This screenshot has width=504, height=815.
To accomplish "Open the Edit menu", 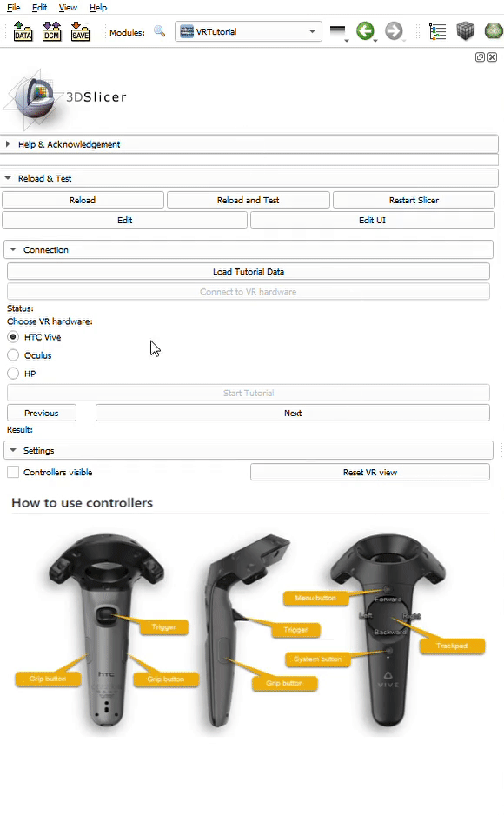I will 39,7.
